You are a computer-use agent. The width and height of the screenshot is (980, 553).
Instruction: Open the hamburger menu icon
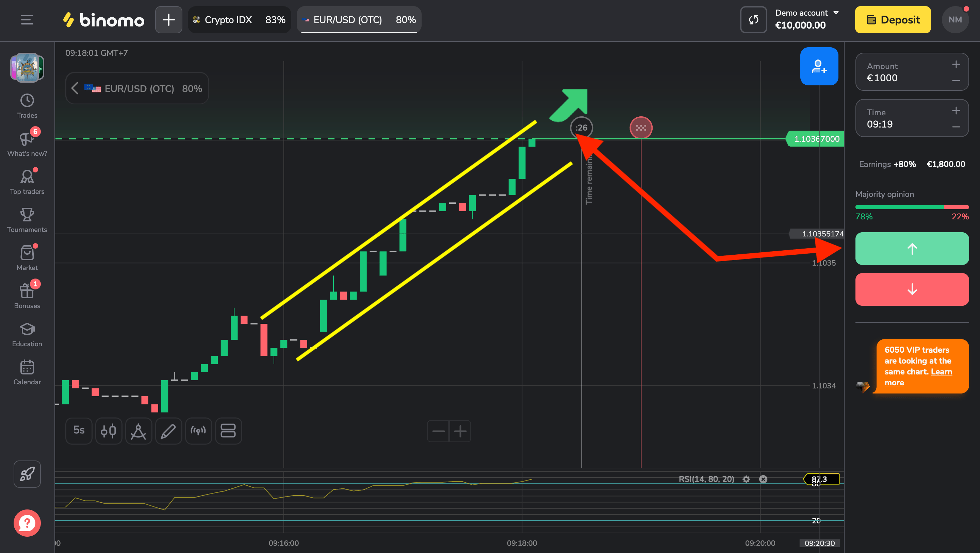point(27,20)
